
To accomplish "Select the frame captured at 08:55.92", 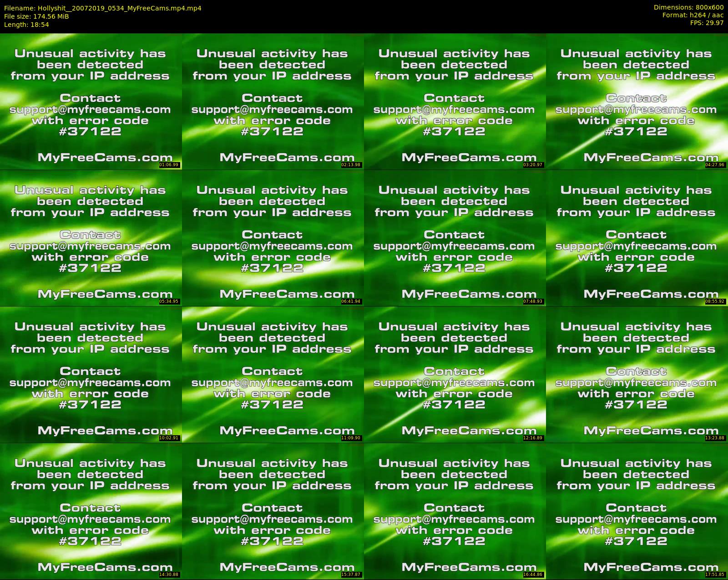I will coord(637,238).
